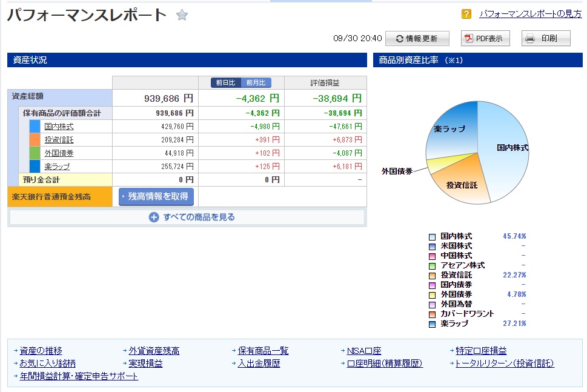Click the 商品別資産比率 section header
This screenshot has width=587, height=392.
[x=478, y=60]
